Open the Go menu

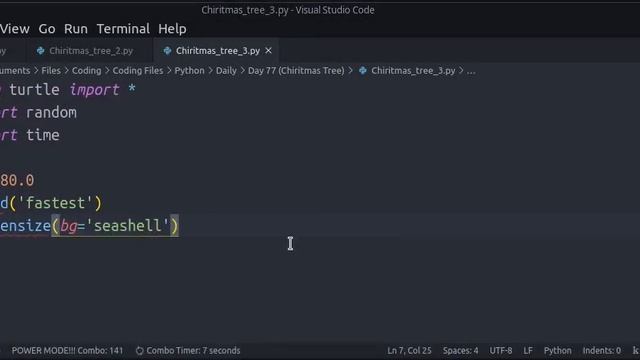tap(47, 29)
